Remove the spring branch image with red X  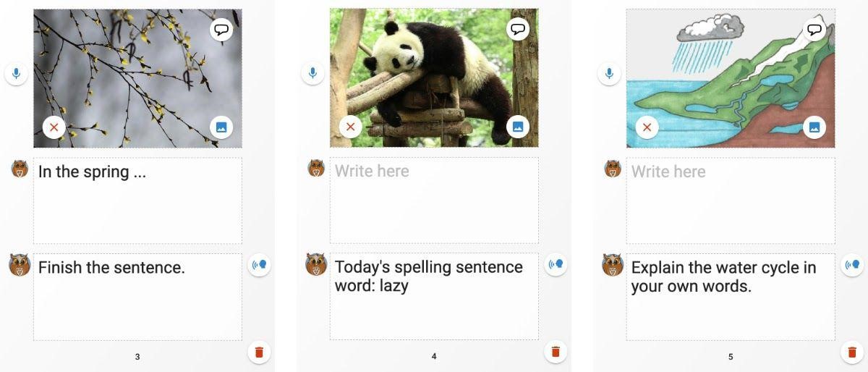54,127
